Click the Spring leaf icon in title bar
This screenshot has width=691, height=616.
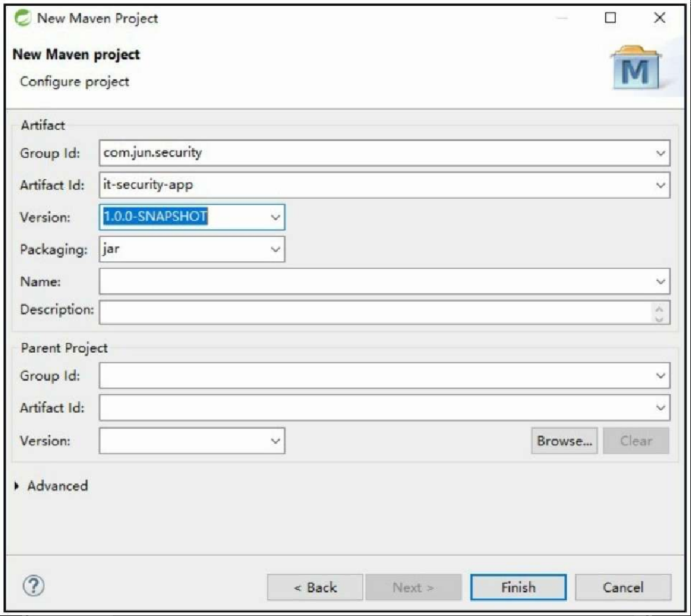pyautogui.click(x=23, y=18)
